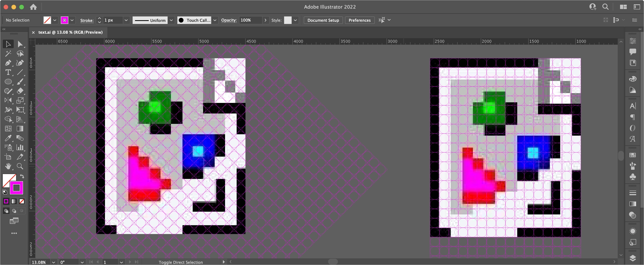644x265 pixels.
Task: Open stroke weight dropdown
Action: 126,20
